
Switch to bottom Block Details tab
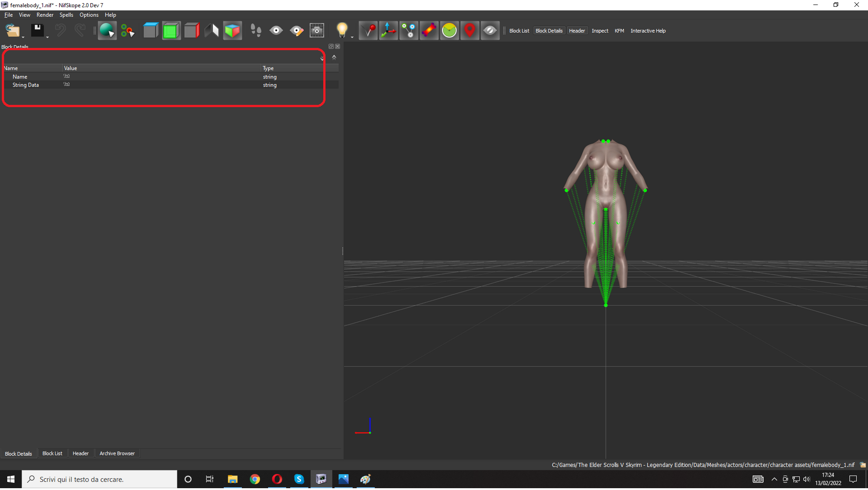(x=19, y=454)
